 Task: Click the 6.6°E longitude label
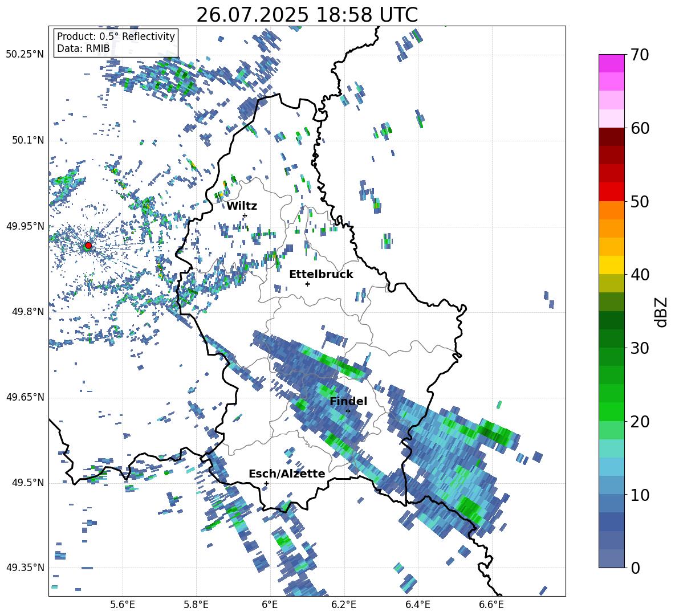point(491,605)
